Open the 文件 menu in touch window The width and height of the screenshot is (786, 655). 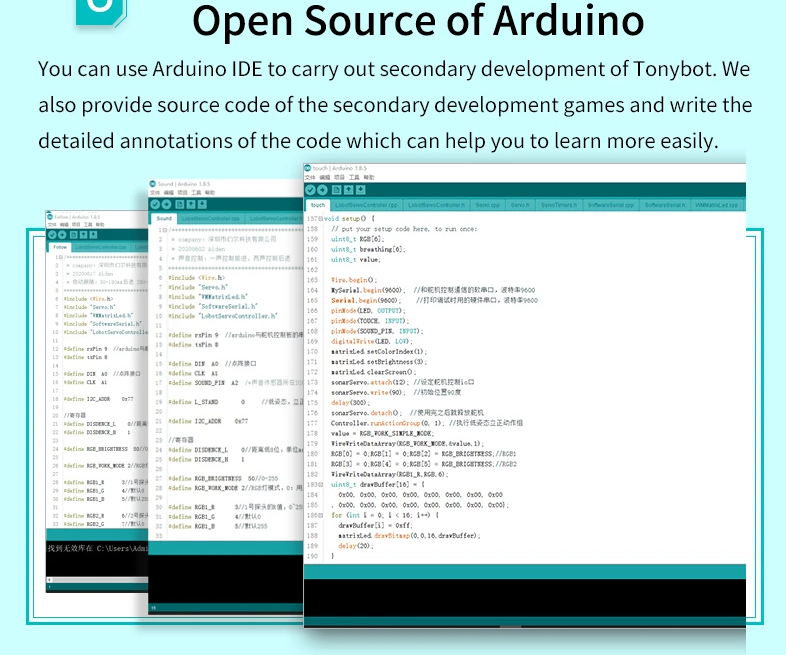(x=310, y=178)
